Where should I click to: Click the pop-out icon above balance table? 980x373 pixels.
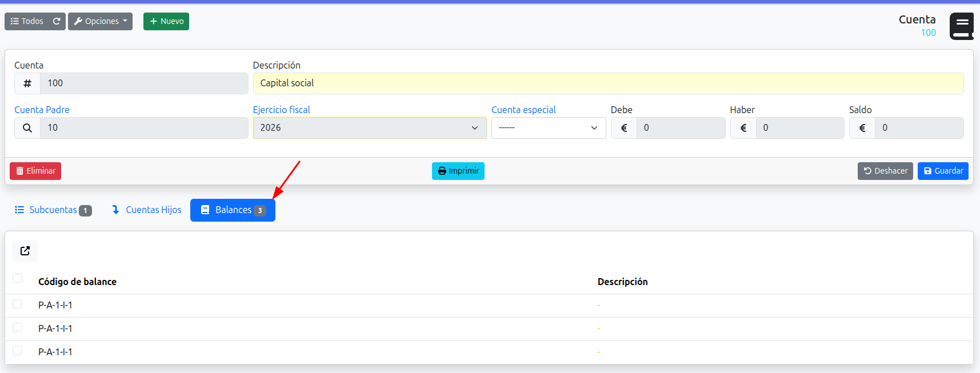click(25, 251)
